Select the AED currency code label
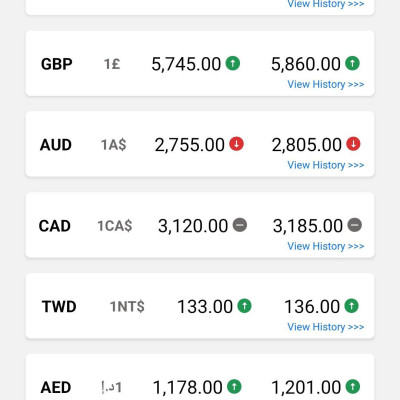 (56, 388)
